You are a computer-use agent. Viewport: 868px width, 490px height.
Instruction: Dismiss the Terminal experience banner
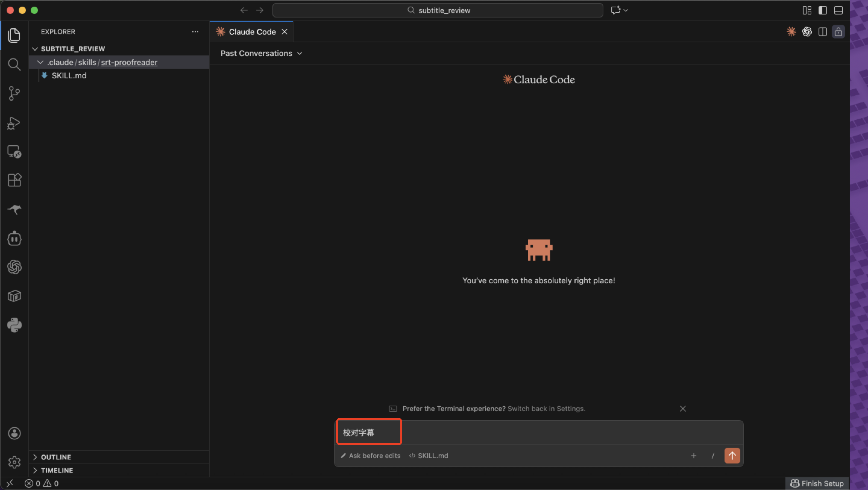tap(683, 408)
